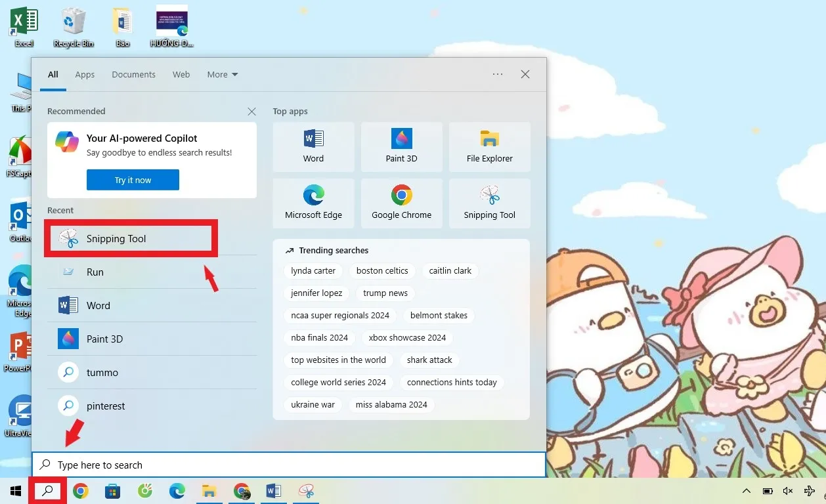
Task: Open the More filters dropdown
Action: [222, 74]
